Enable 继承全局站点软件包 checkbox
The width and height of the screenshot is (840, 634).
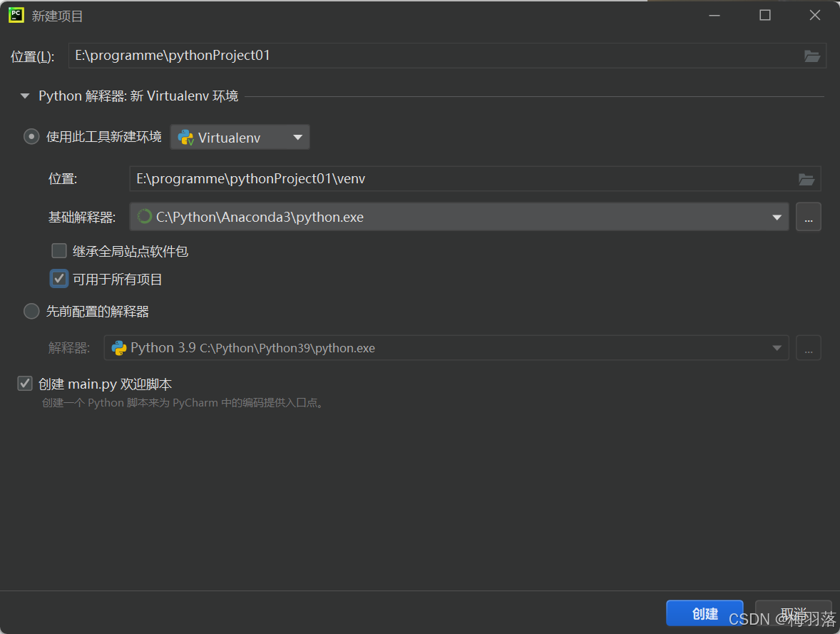(59, 251)
